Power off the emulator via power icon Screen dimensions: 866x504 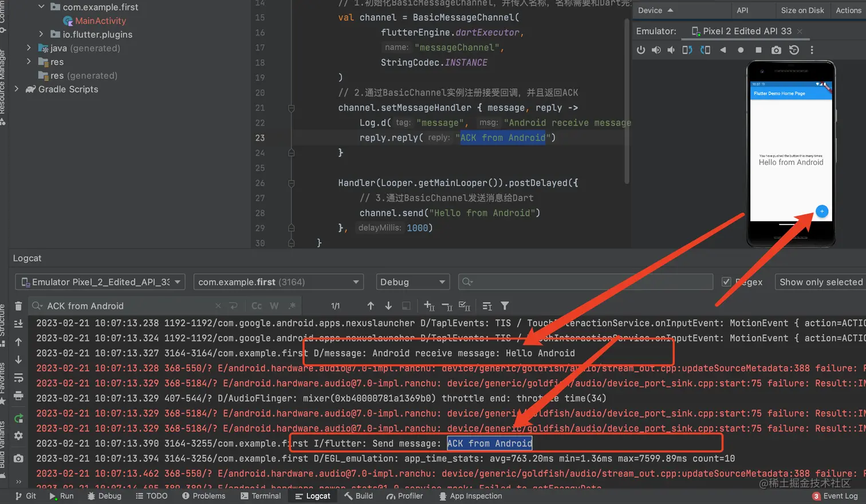pyautogui.click(x=641, y=50)
